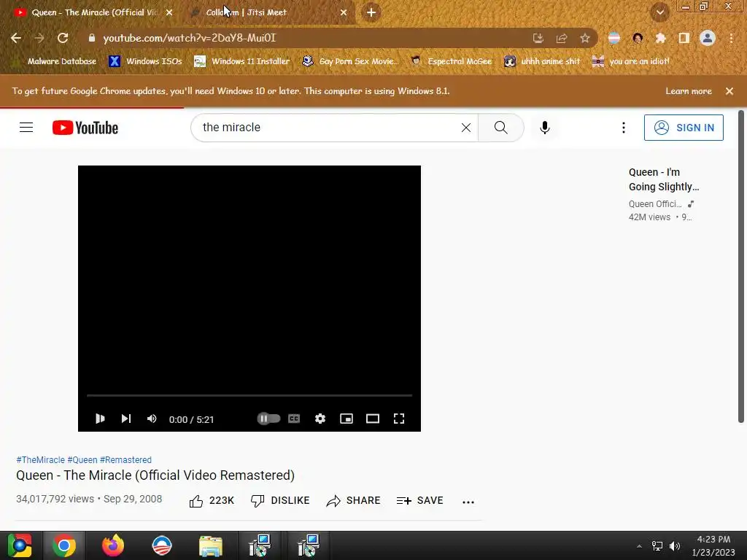747x560 pixels.
Task: Open the Espectral McGee bookmark
Action: 451,61
